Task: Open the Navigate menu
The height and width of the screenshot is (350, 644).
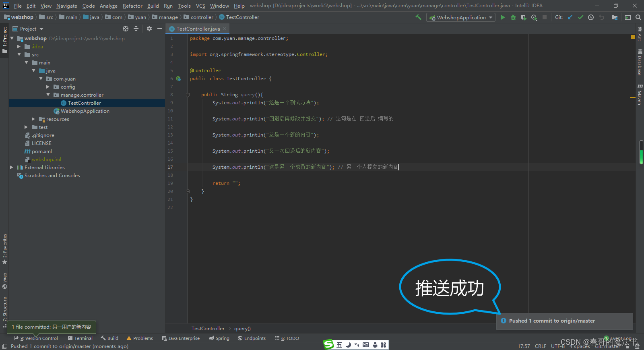Action: point(67,6)
